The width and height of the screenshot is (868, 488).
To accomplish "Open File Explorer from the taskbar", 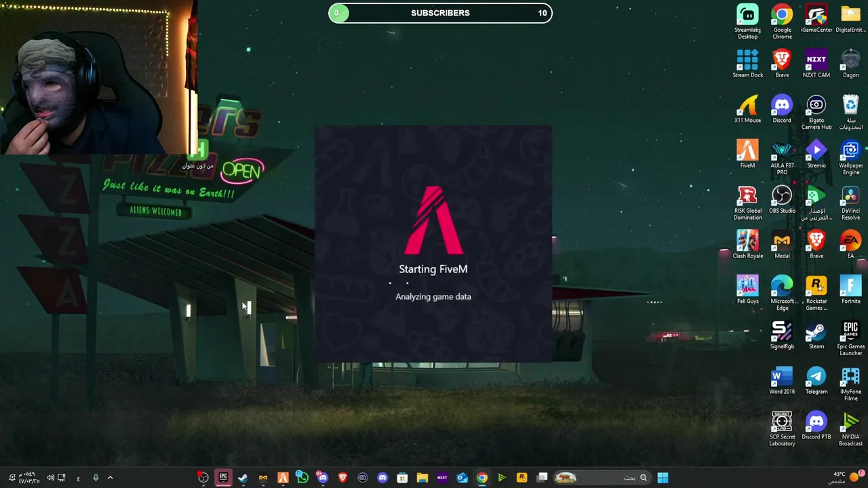I will [x=422, y=478].
